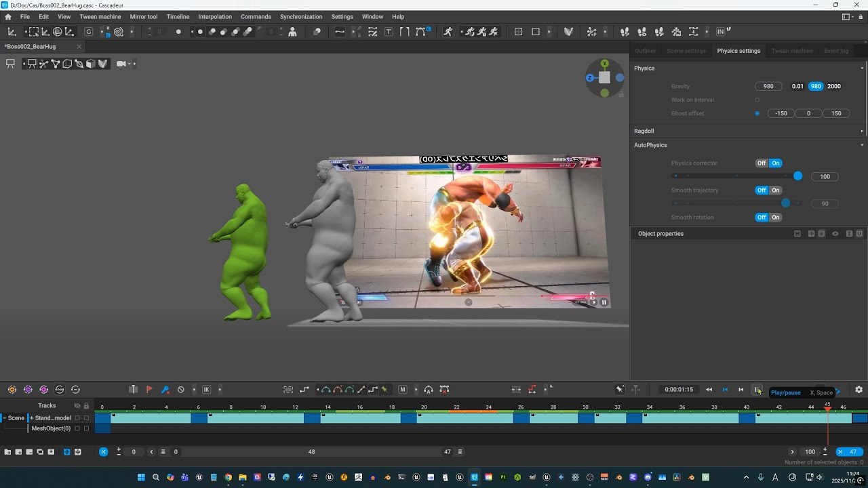Viewport: 868px width, 488px height.
Task: Collapse the AutoPhysics section
Action: 862,145
